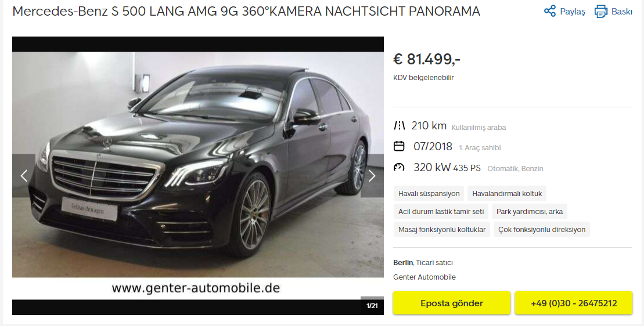Advance to the next car photo

click(x=372, y=176)
